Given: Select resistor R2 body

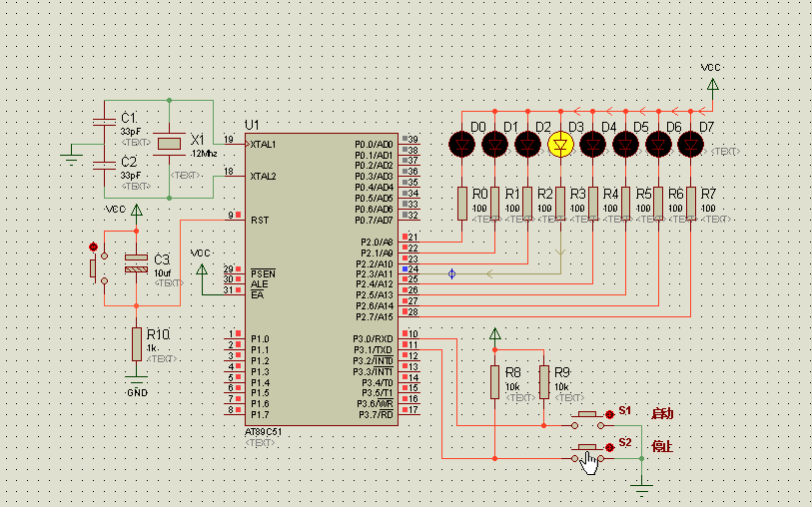Looking at the screenshot, I should (527, 204).
